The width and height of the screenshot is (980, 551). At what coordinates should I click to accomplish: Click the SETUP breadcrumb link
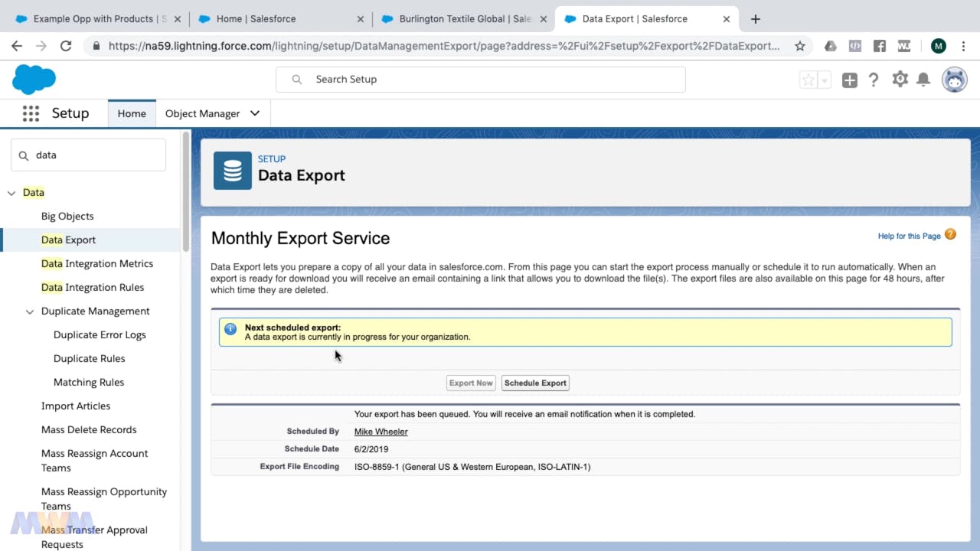tap(272, 159)
